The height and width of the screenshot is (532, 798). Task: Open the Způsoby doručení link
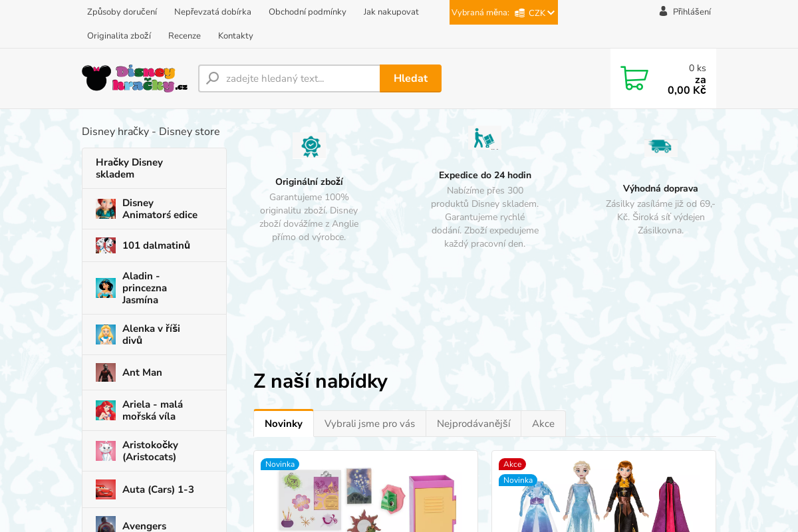click(122, 12)
